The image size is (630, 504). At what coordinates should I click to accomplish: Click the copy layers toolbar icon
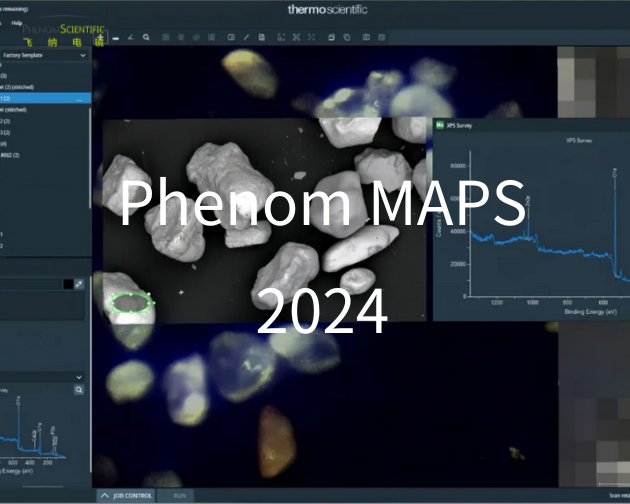click(x=347, y=37)
